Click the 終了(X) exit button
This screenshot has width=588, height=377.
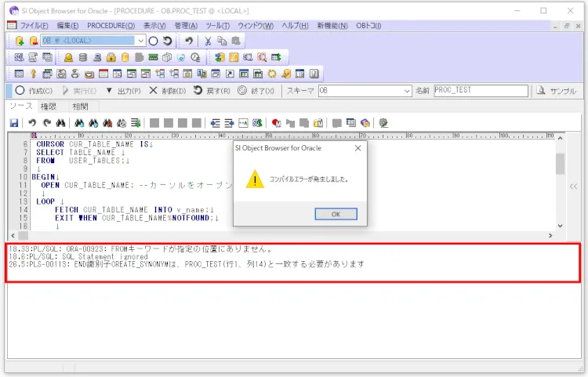(x=256, y=91)
